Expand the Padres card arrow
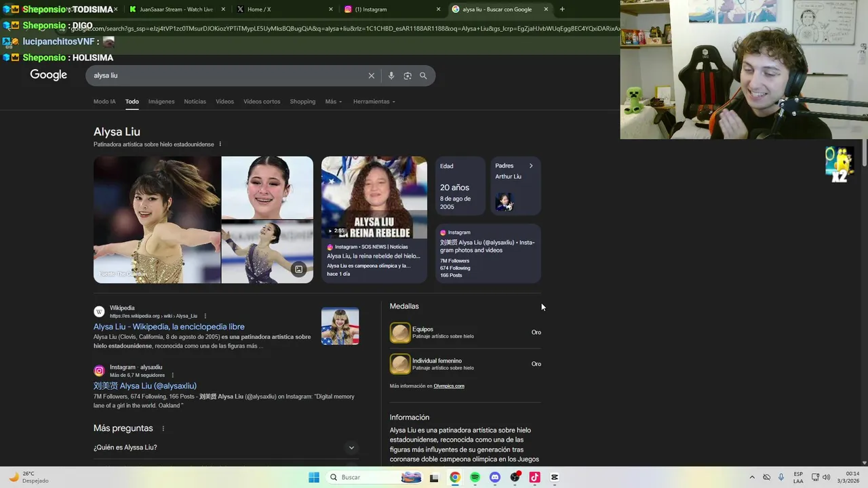 531,166
